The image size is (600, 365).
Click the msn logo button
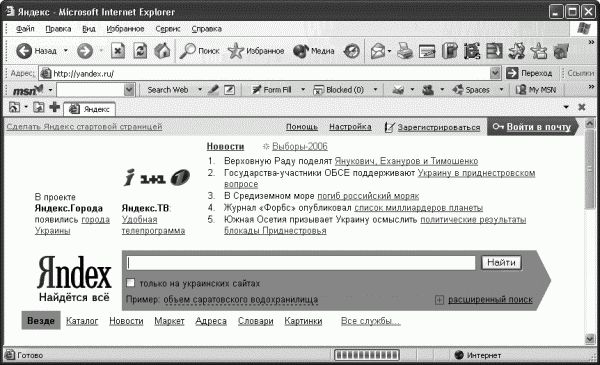pyautogui.click(x=28, y=90)
